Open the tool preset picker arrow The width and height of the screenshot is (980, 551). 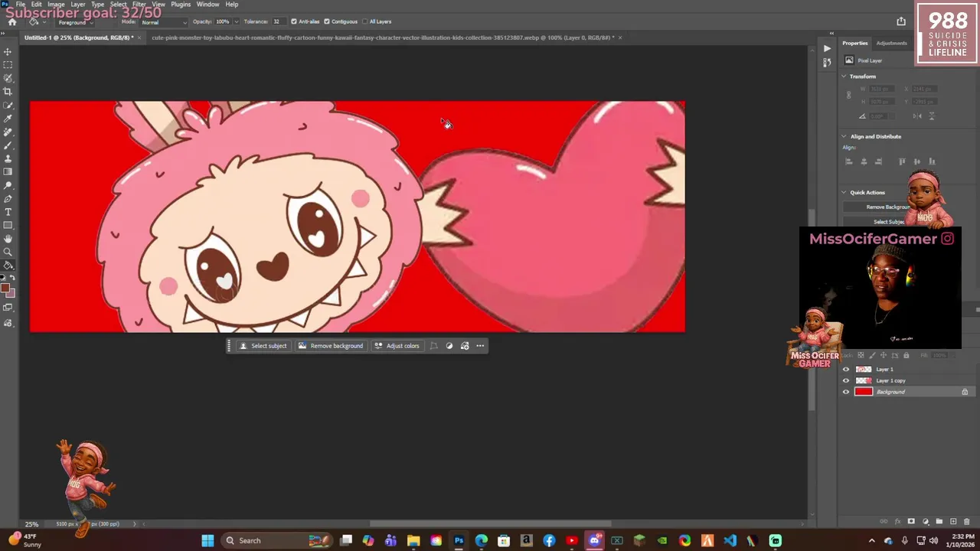click(x=44, y=22)
